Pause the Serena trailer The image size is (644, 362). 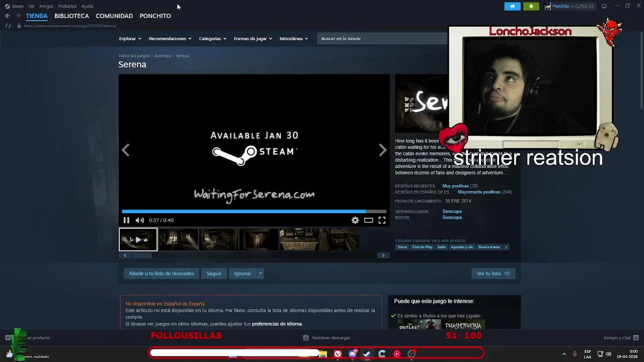point(126,220)
